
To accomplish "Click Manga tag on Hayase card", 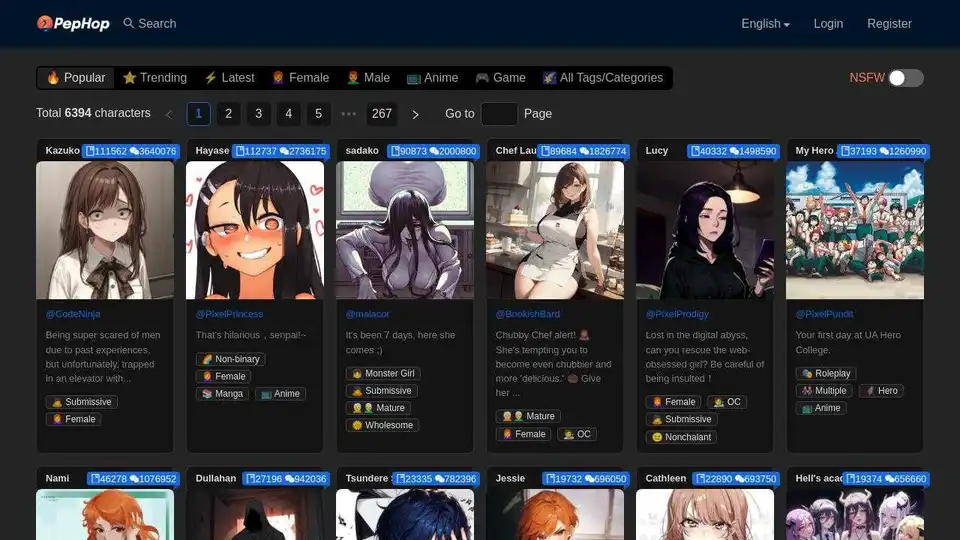I will 222,394.
